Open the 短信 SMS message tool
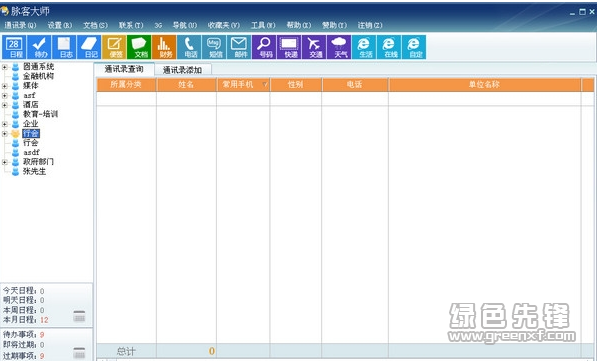 [x=214, y=47]
